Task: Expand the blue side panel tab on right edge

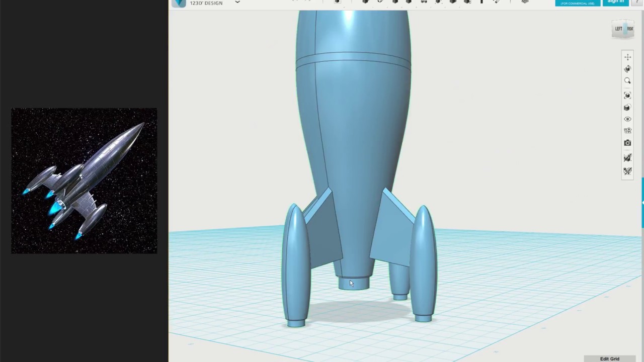Action: click(642, 202)
